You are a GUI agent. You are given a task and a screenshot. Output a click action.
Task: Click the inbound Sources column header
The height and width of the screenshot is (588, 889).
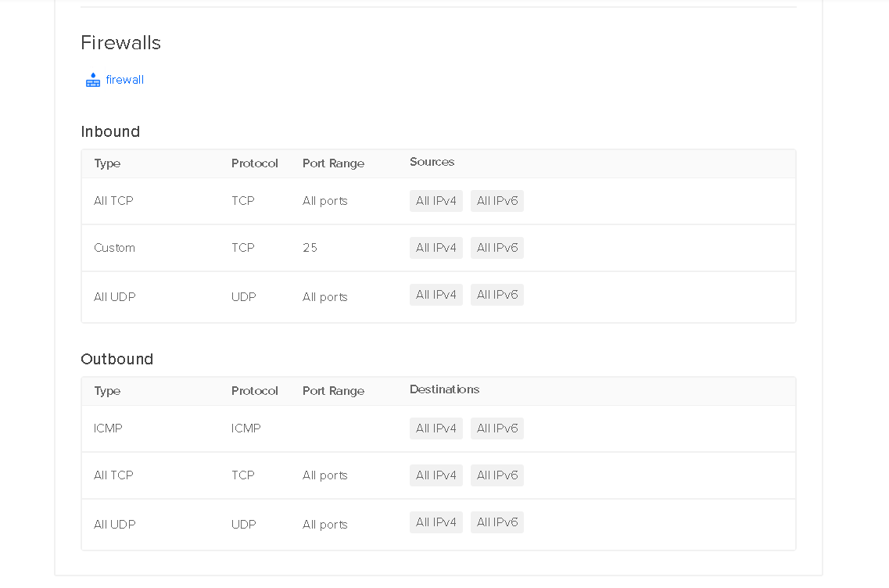(x=432, y=162)
